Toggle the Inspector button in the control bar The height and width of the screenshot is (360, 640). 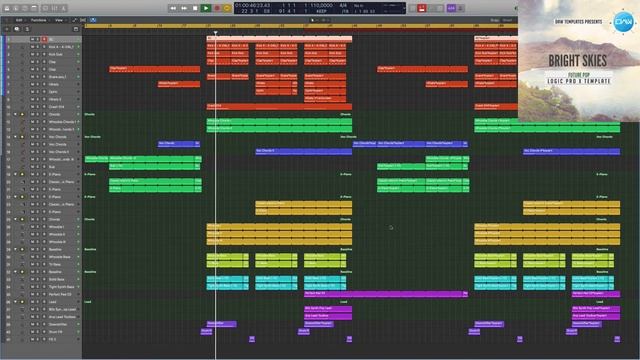point(16,8)
